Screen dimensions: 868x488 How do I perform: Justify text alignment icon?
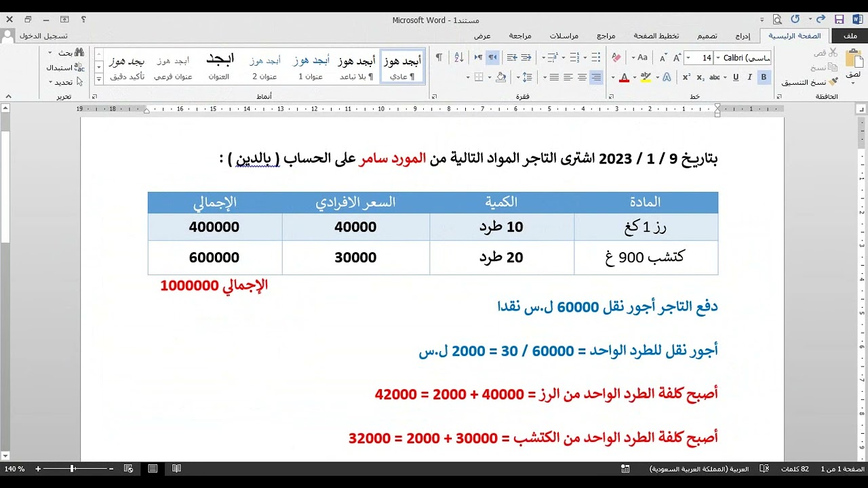click(x=554, y=77)
